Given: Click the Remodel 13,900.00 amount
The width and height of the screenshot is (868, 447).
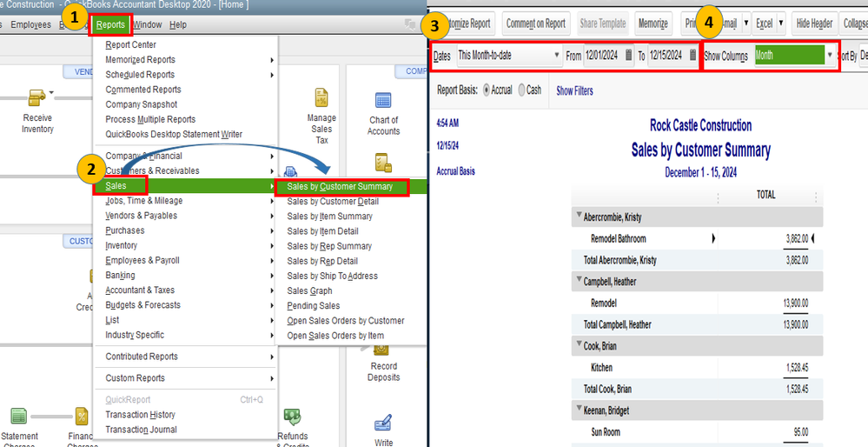Looking at the screenshot, I should [x=796, y=303].
